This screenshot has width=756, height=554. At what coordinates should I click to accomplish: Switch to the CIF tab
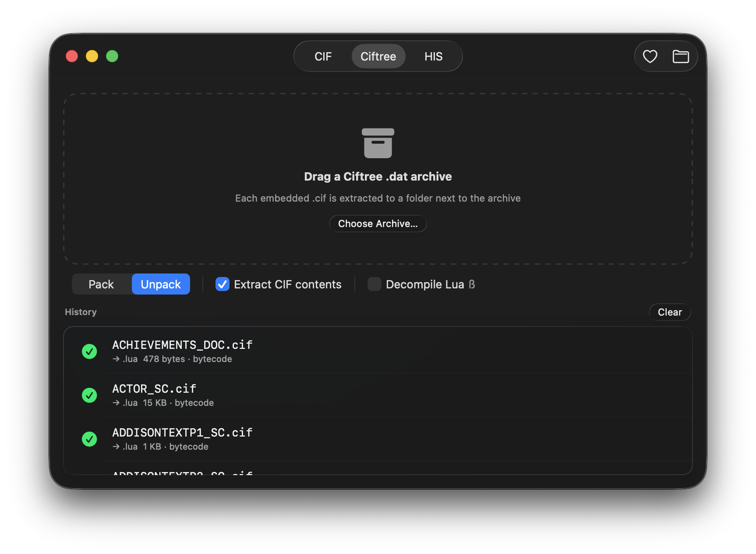point(323,57)
